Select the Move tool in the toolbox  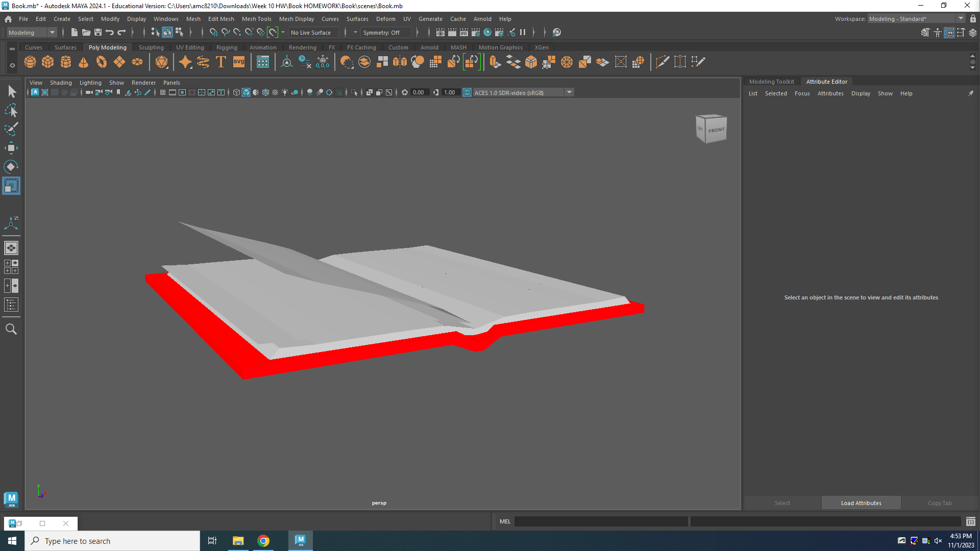click(11, 148)
